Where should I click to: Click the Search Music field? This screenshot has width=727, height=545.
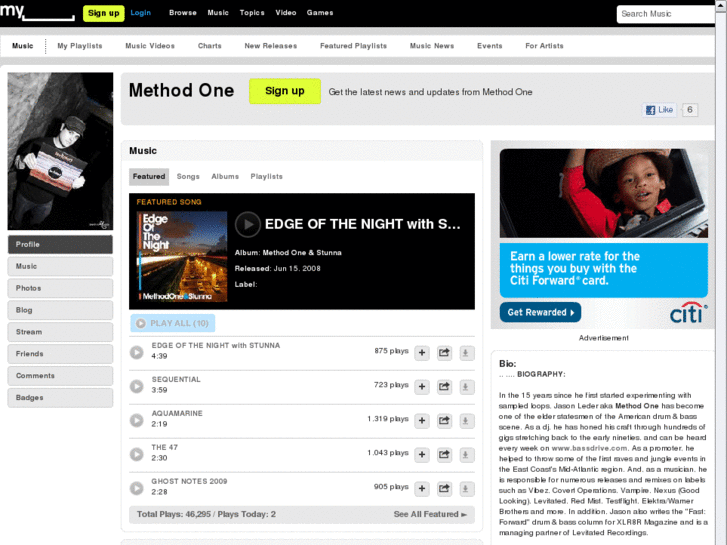666,14
